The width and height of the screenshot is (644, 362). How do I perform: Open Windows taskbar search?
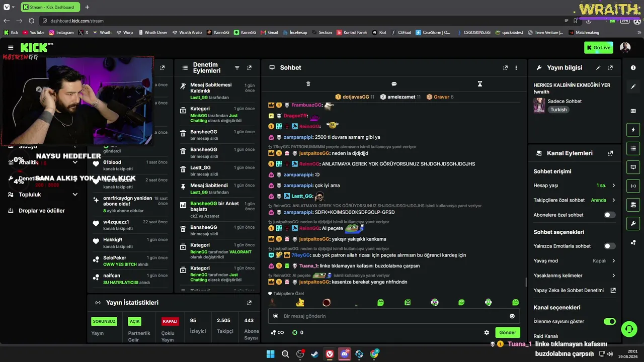pyautogui.click(x=285, y=354)
